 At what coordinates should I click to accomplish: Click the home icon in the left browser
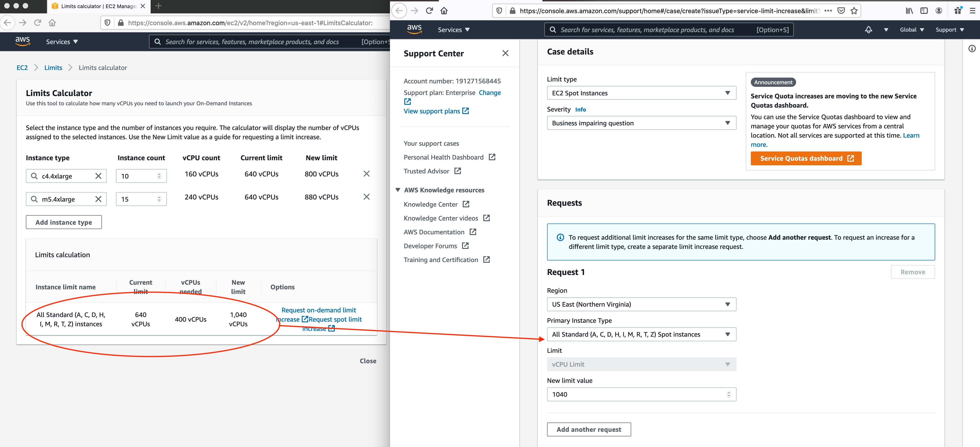52,23
